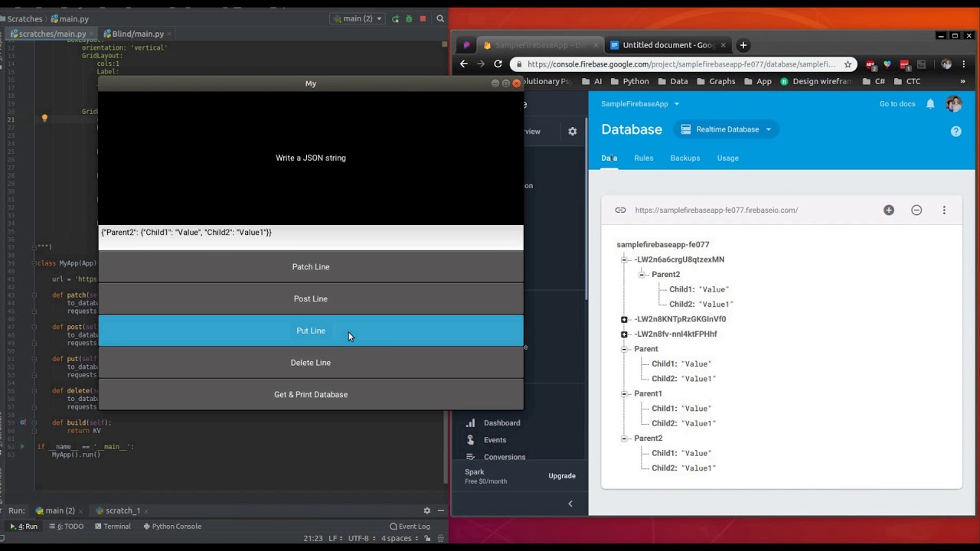Click the JSON string text input in Kivy app

click(x=311, y=237)
